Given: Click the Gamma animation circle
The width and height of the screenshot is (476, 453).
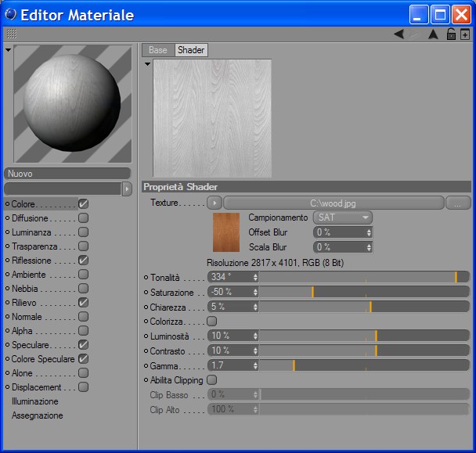Looking at the screenshot, I should pyautogui.click(x=146, y=366).
